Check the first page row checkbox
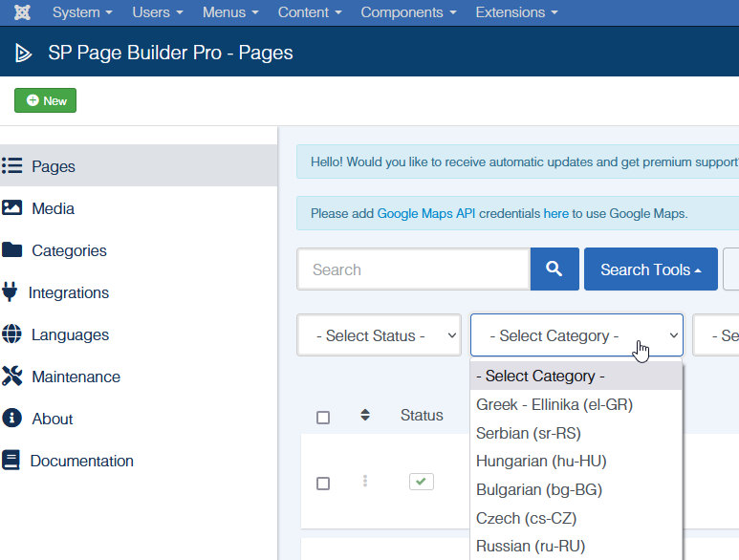This screenshot has height=560, width=739. (x=323, y=484)
